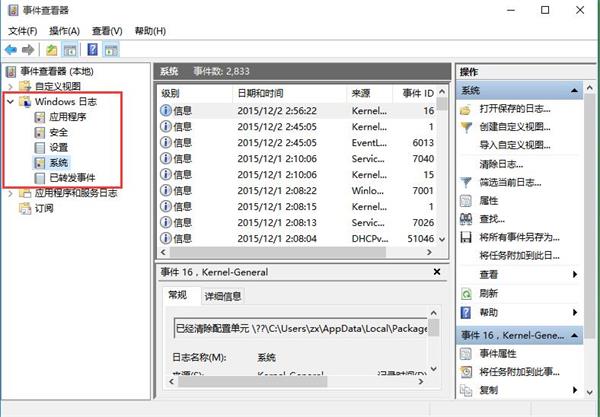The width and height of the screenshot is (600, 417).
Task: Select the 2015/12/1 2:08:22 Winlo... event row
Action: click(x=297, y=191)
